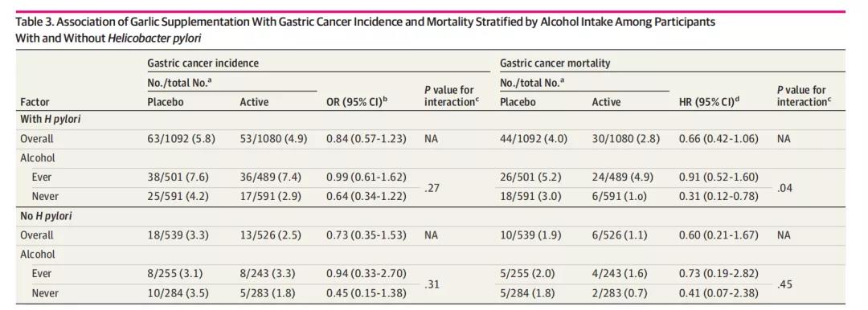Click the Table 3 title text
868x310 pixels.
(366, 31)
